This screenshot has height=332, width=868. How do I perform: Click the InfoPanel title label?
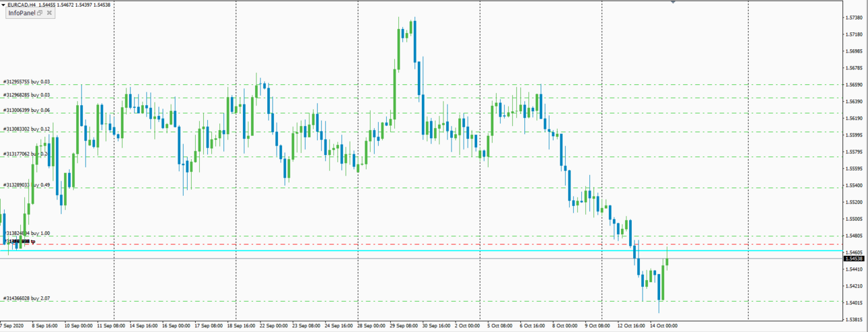21,13
